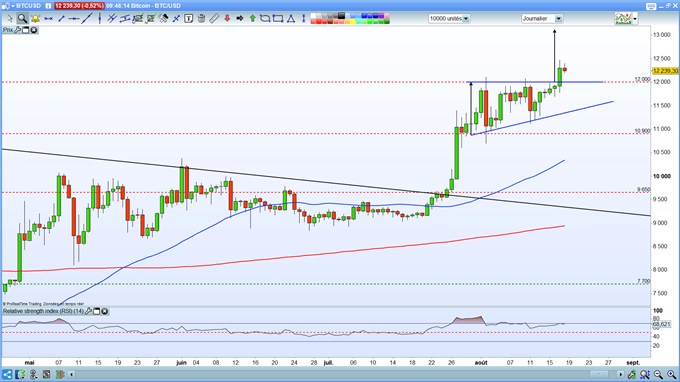Create an alert with the bell icon
This screenshot has height=382, width=680.
(x=36, y=19)
